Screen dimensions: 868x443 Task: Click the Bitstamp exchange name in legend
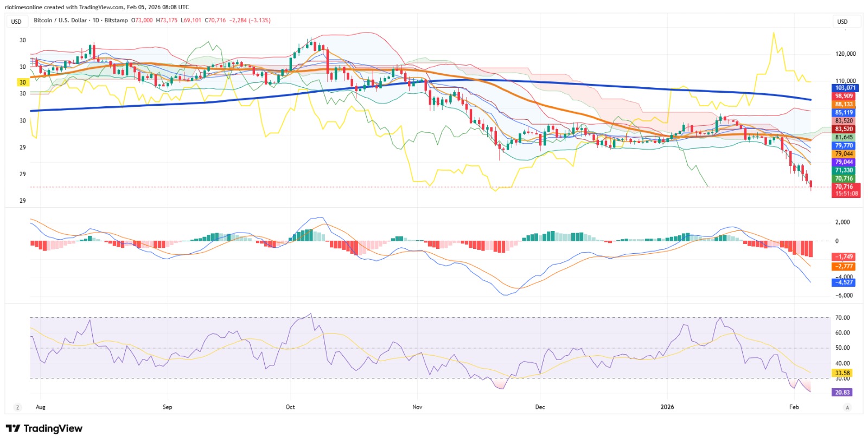coord(116,20)
